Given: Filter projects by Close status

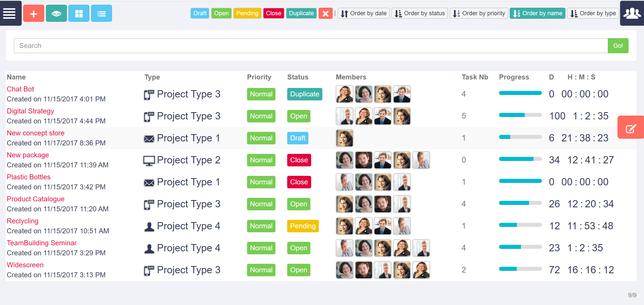Looking at the screenshot, I should click(273, 13).
